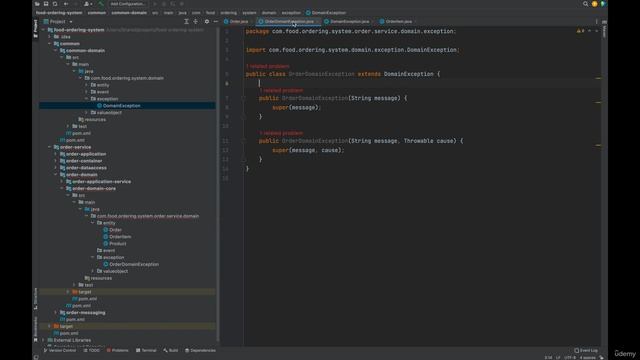Select the OrderItem class in tree
The height and width of the screenshot is (360, 640).
(x=120, y=237)
